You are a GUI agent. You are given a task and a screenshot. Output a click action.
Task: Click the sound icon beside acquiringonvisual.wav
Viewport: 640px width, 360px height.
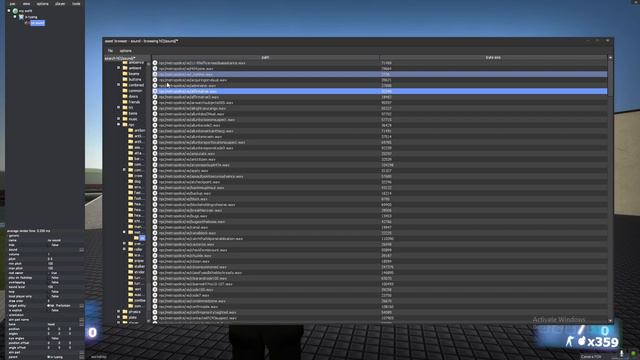(x=155, y=80)
